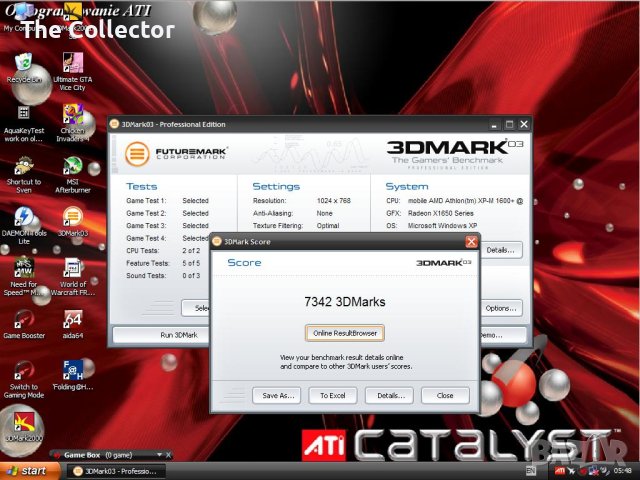Click the Texture Filtering Optimal value
Image resolution: width=640 pixels, height=480 pixels.
(x=328, y=226)
